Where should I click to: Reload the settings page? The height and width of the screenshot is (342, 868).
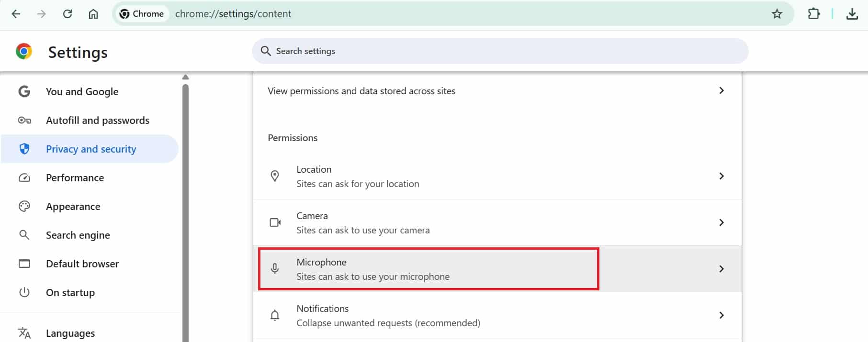68,14
